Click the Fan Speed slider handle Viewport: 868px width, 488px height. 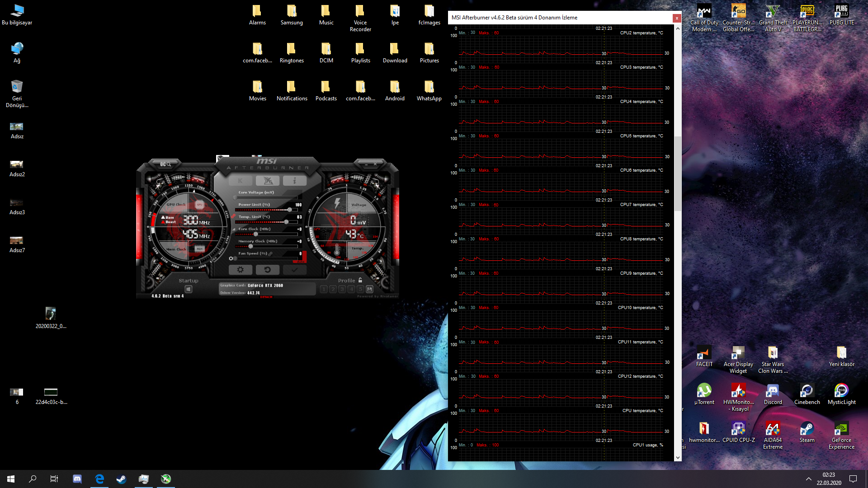[x=235, y=259]
